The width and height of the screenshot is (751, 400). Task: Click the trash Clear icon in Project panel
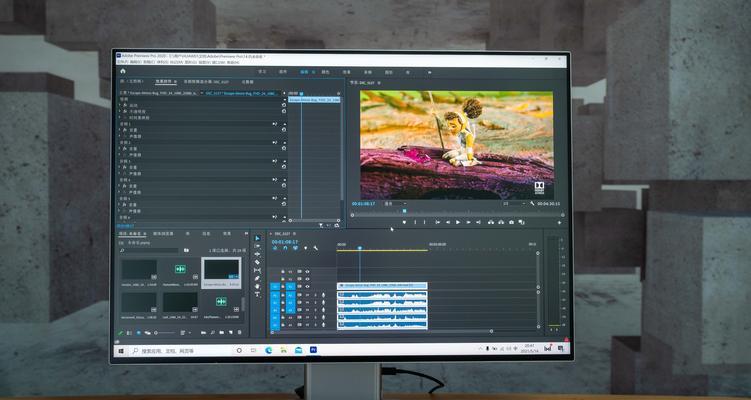239,332
